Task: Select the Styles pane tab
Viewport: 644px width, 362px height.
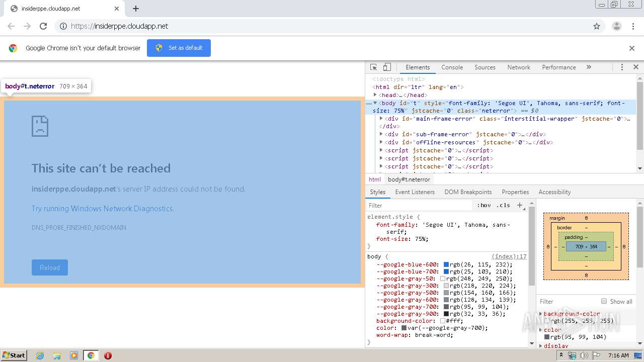Action: click(x=377, y=192)
